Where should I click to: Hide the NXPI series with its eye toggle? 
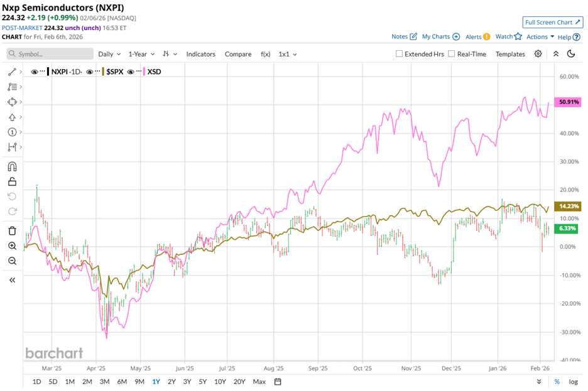[36, 72]
